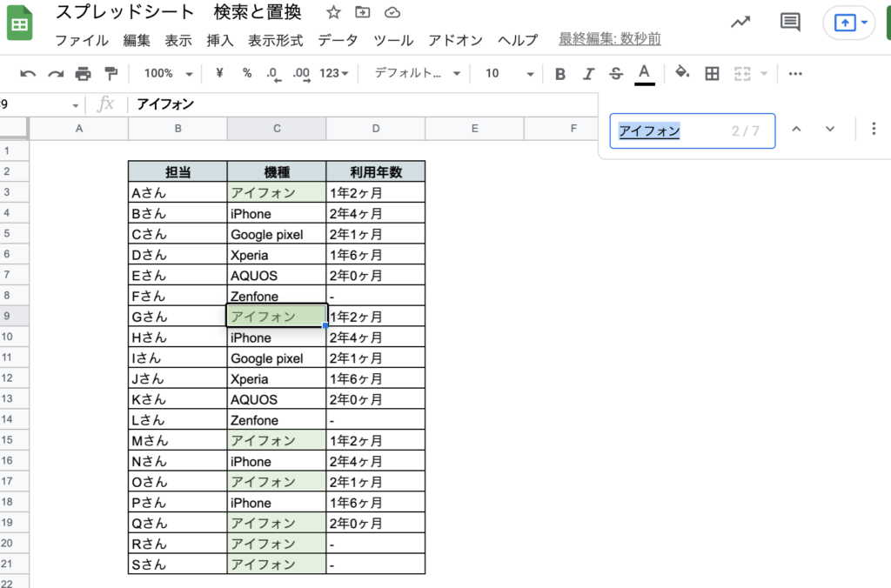Image resolution: width=891 pixels, height=588 pixels.
Task: Open the font family dropdown
Action: (x=418, y=73)
